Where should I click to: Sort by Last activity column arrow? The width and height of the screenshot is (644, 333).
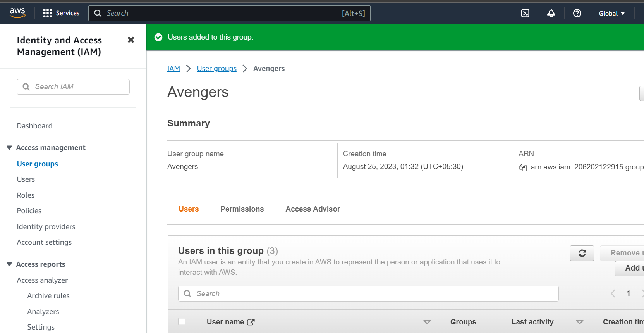click(579, 322)
